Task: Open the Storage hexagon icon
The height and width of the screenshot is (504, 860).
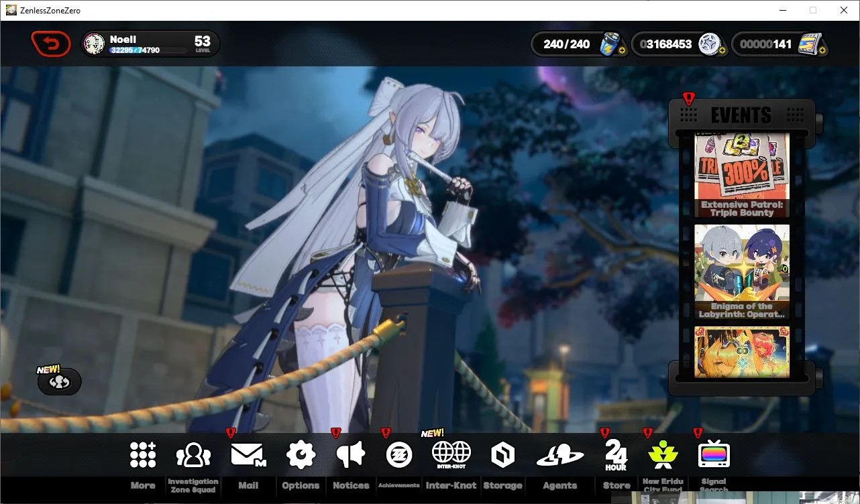Action: (x=502, y=455)
